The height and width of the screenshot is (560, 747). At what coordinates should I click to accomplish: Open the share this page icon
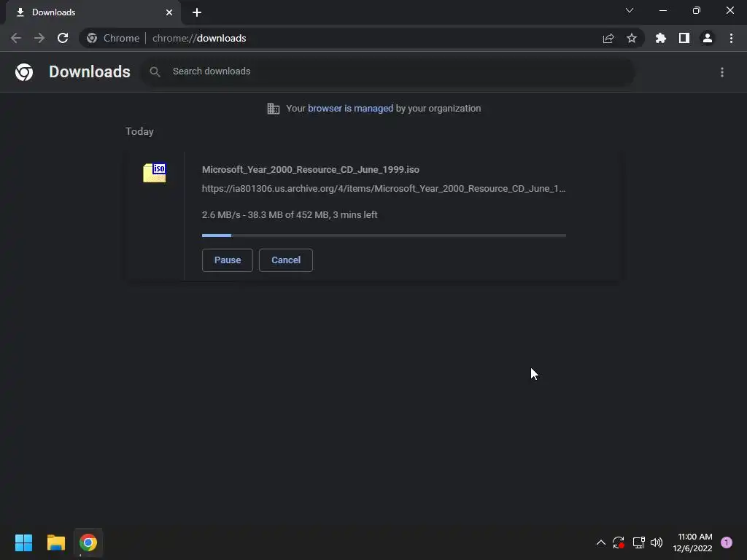click(608, 38)
